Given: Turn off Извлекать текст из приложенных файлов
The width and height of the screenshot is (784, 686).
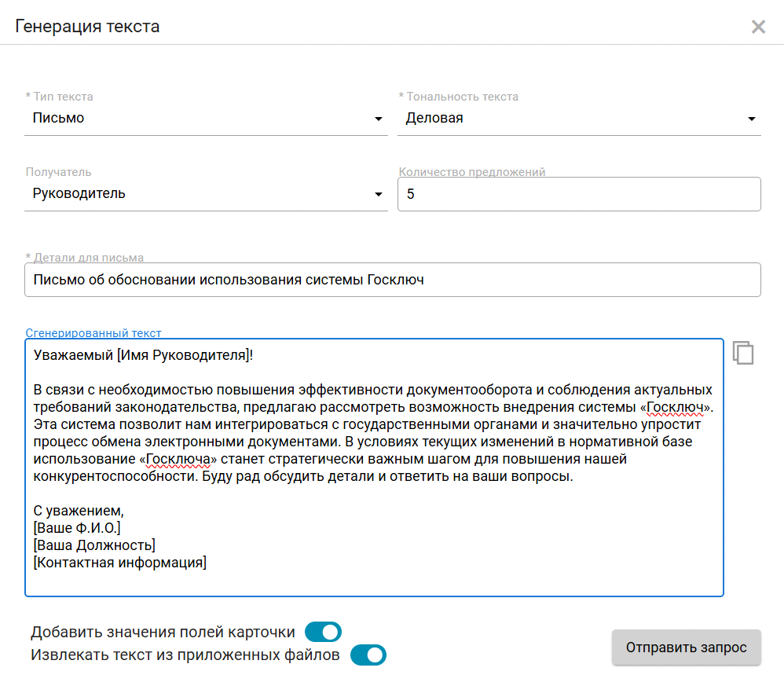Looking at the screenshot, I should point(368,655).
